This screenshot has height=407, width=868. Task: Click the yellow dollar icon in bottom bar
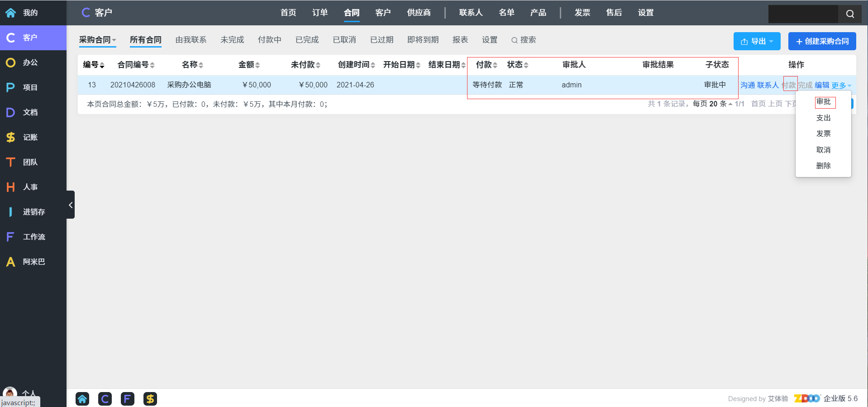pos(150,399)
